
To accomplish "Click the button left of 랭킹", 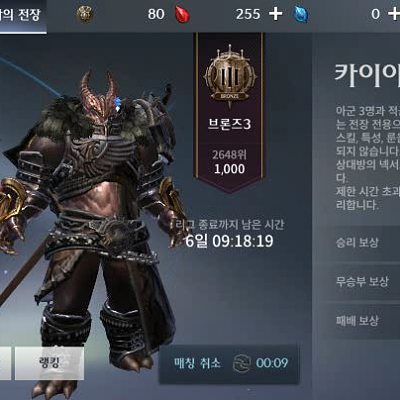I will [x=5, y=363].
